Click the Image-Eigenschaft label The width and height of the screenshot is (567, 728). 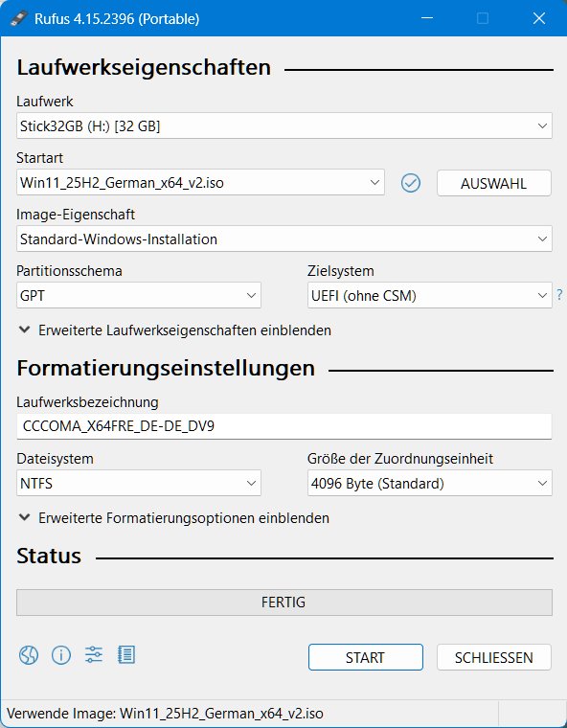[76, 215]
